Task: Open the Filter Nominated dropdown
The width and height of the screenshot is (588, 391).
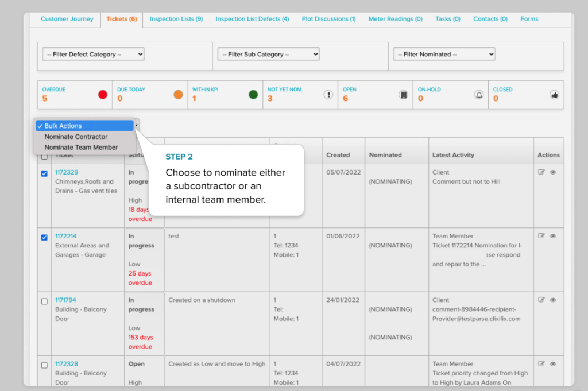Action: [444, 55]
